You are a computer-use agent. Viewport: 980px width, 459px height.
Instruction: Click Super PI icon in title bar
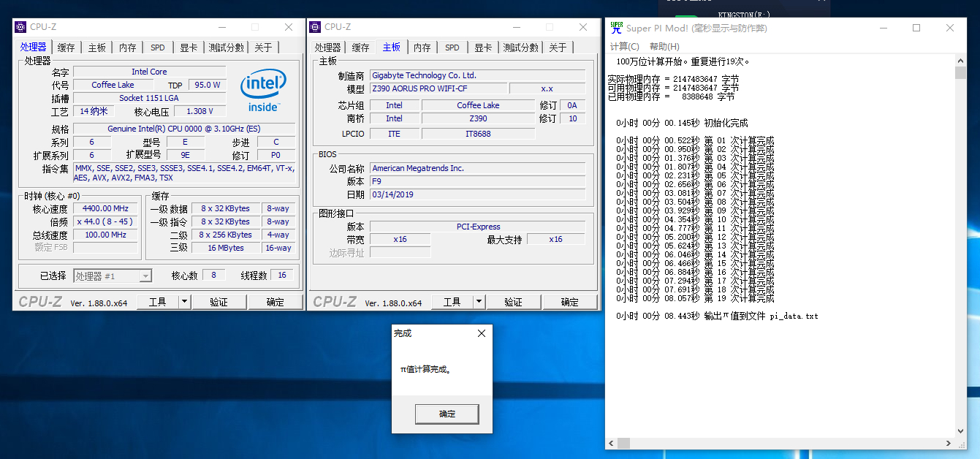[x=615, y=28]
